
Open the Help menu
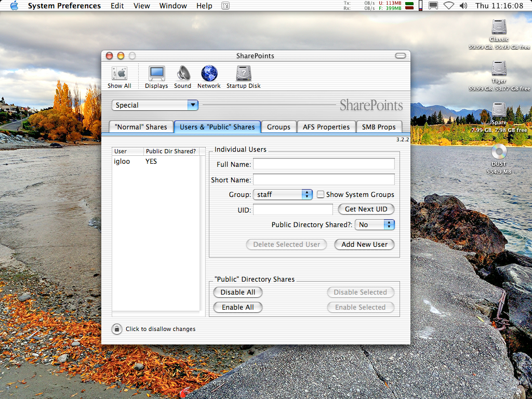point(204,6)
